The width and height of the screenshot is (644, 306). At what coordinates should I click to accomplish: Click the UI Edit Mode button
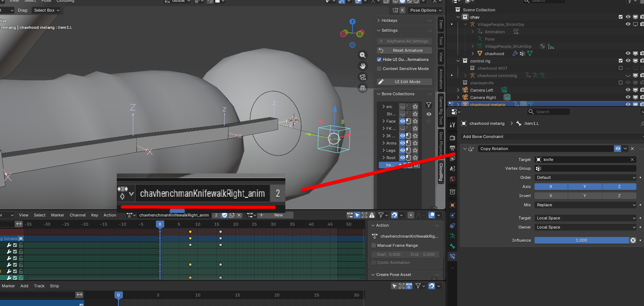point(405,82)
